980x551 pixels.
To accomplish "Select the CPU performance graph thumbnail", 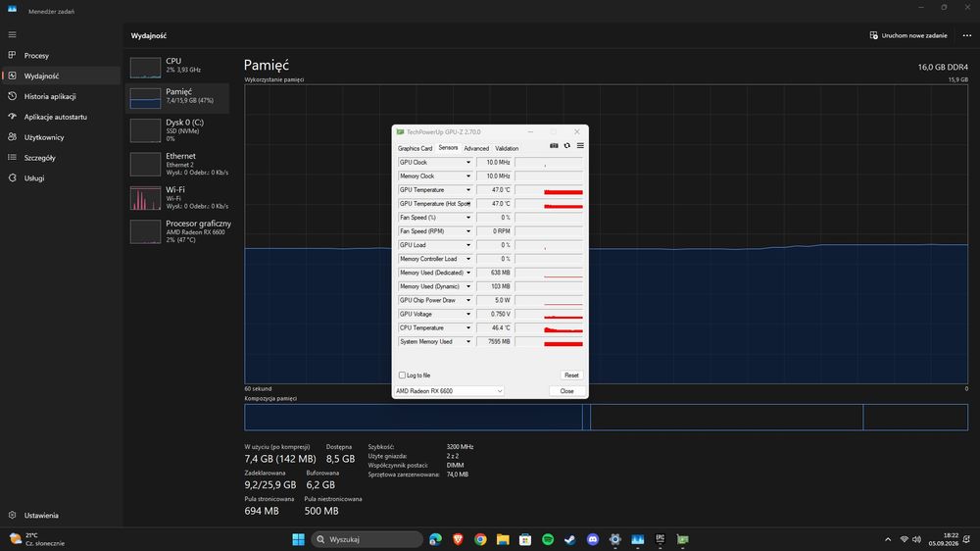I will pyautogui.click(x=145, y=68).
